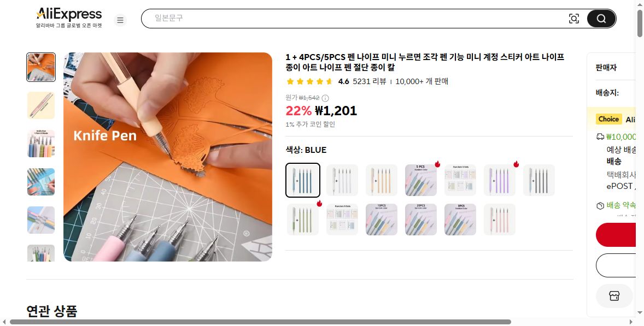Click the image search camera icon
The image size is (644, 326).
click(574, 19)
